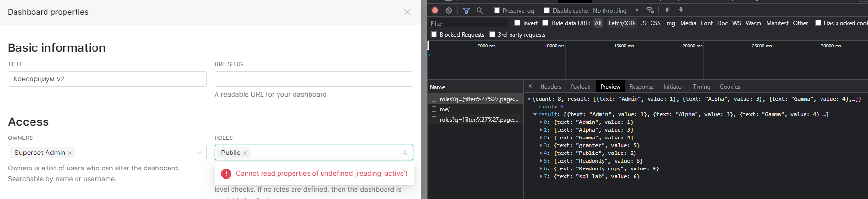Toggle the Invert filter checkbox
Image resolution: width=868 pixels, height=199 pixels.
click(517, 23)
